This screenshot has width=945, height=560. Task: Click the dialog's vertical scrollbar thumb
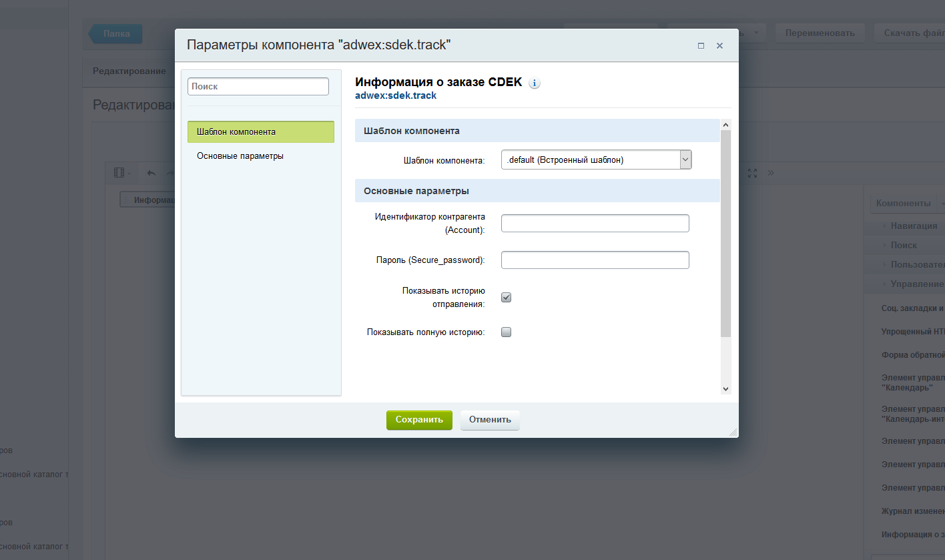(726, 234)
